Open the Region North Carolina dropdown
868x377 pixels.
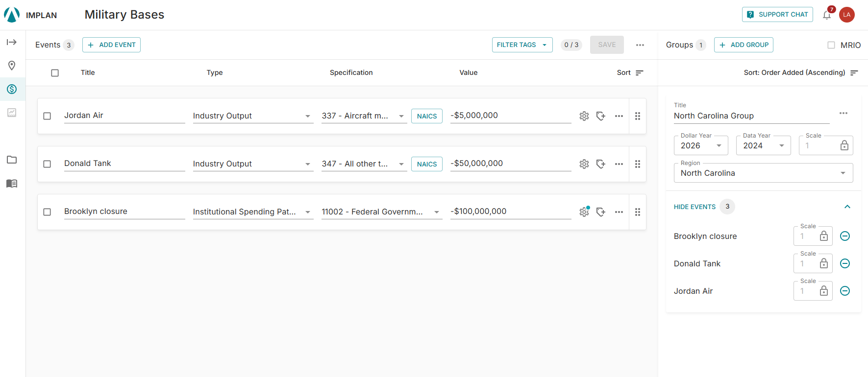point(763,173)
